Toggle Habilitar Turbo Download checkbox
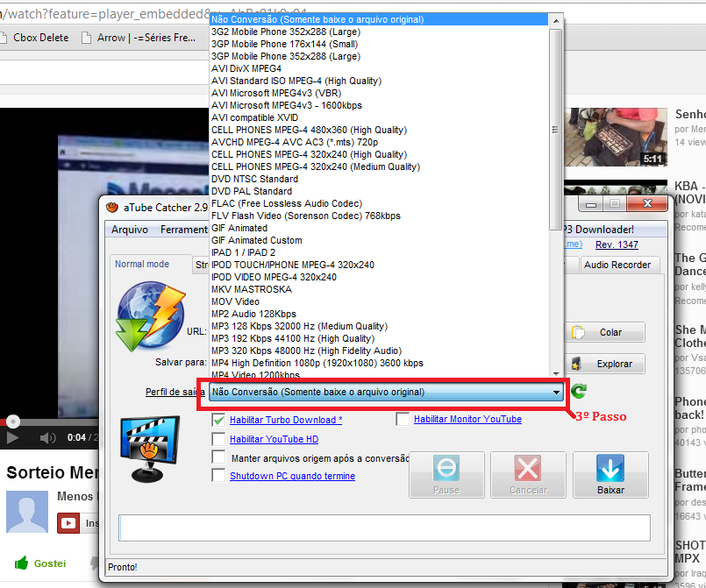The image size is (706, 588). click(x=219, y=420)
